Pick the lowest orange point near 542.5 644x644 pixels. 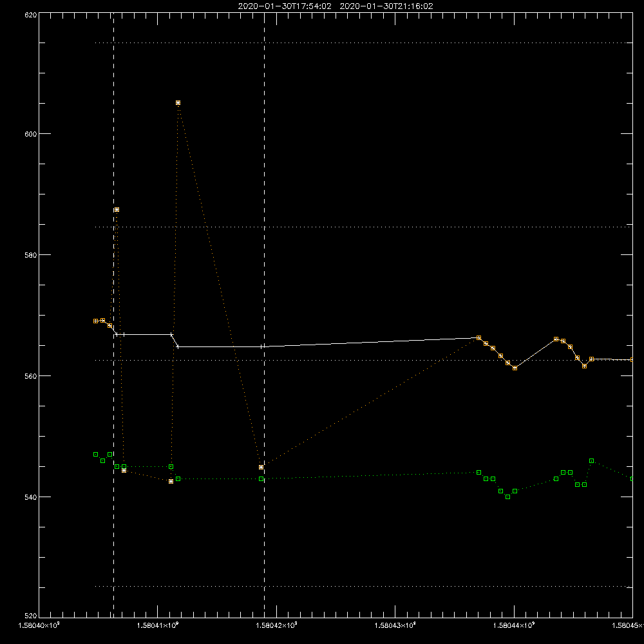171,481
